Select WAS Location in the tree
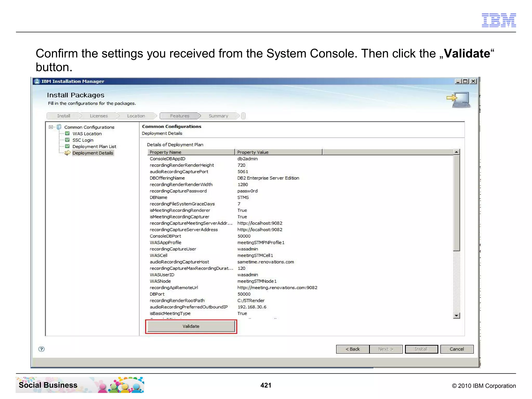532x399 pixels. [x=87, y=134]
